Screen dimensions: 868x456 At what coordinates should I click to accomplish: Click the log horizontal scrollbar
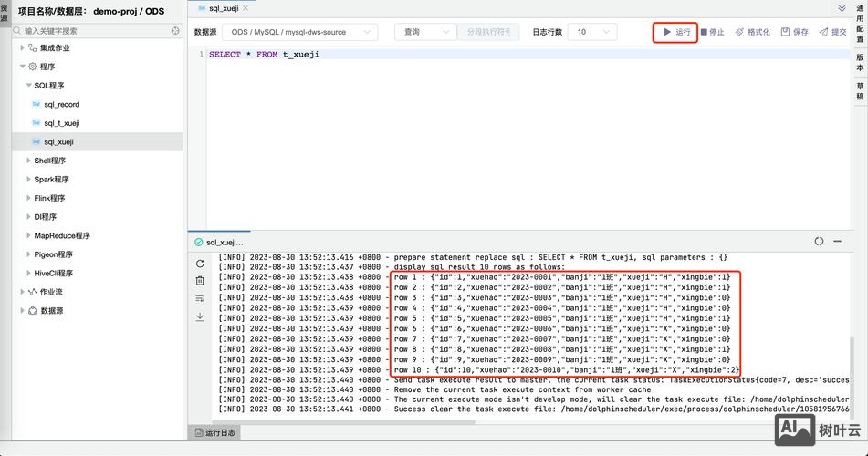pos(345,422)
